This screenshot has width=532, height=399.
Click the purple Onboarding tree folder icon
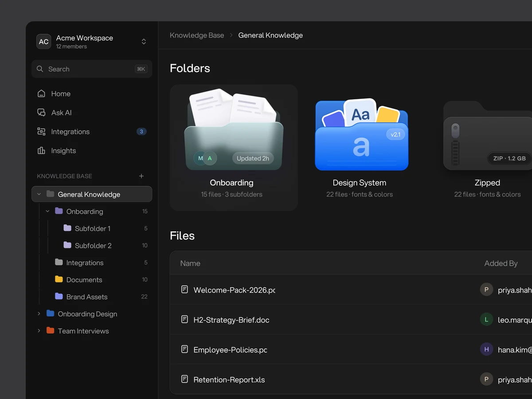(59, 211)
